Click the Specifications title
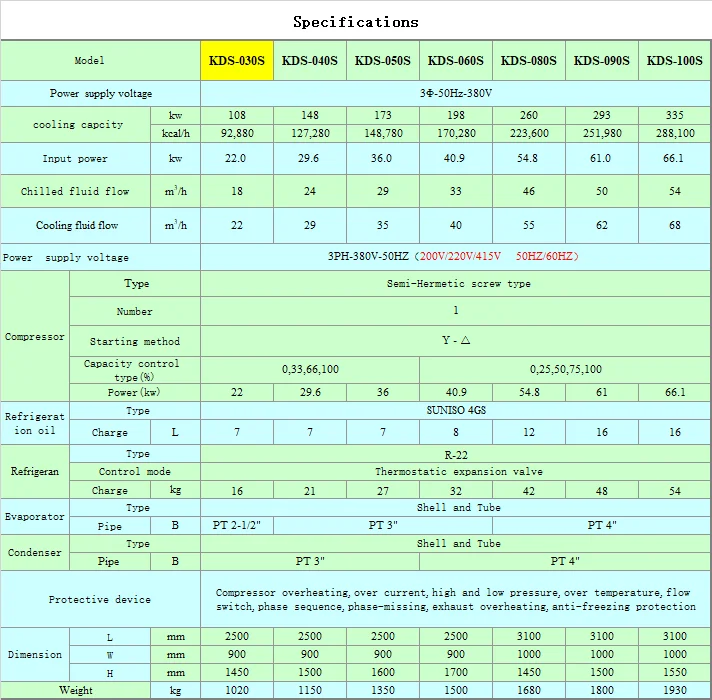This screenshot has width=712, height=700. tap(356, 22)
